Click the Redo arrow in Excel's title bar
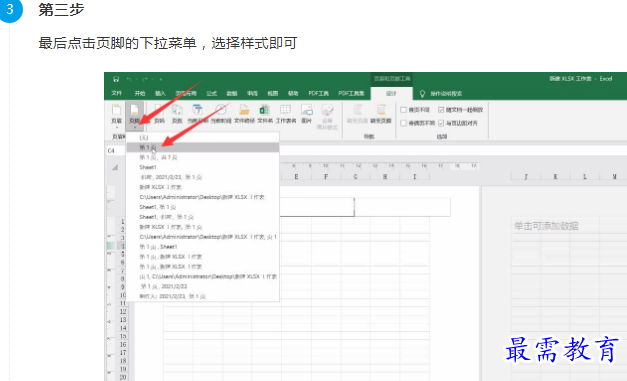This screenshot has width=627, height=381. coord(145,79)
